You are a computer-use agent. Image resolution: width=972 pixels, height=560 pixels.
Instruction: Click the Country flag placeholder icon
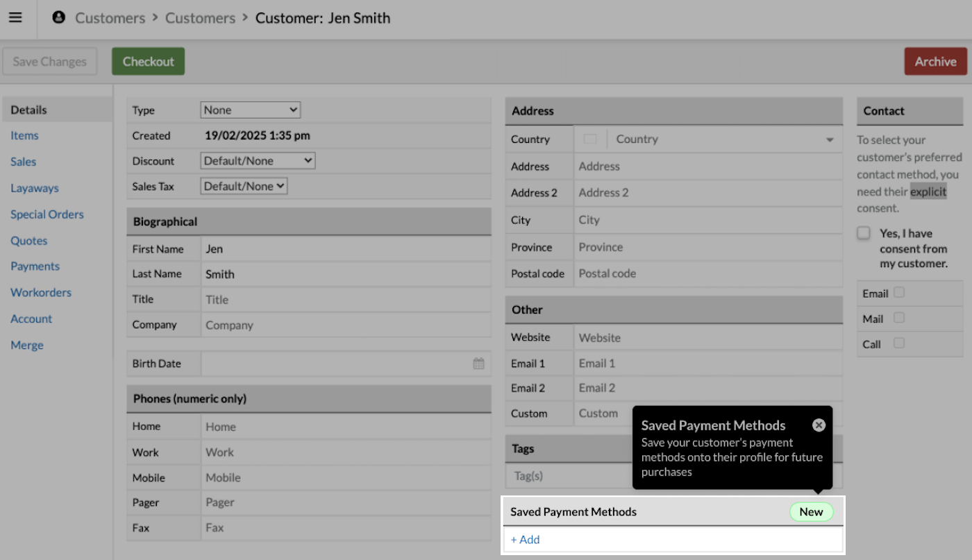[x=590, y=139]
